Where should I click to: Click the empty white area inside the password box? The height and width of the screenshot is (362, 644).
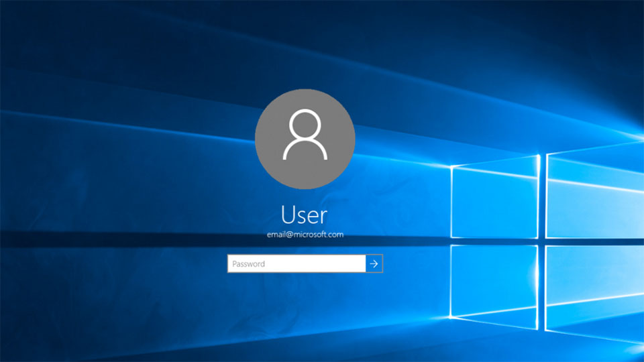tap(315, 263)
